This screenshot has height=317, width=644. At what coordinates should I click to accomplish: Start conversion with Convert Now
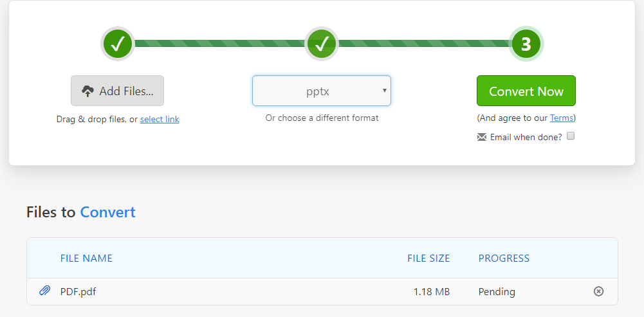pos(526,91)
